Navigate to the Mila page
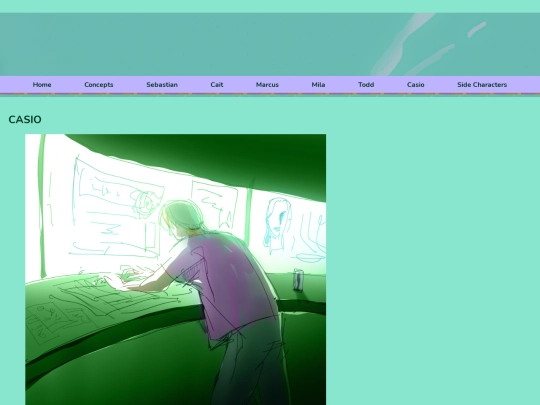The height and width of the screenshot is (405, 540). 318,85
